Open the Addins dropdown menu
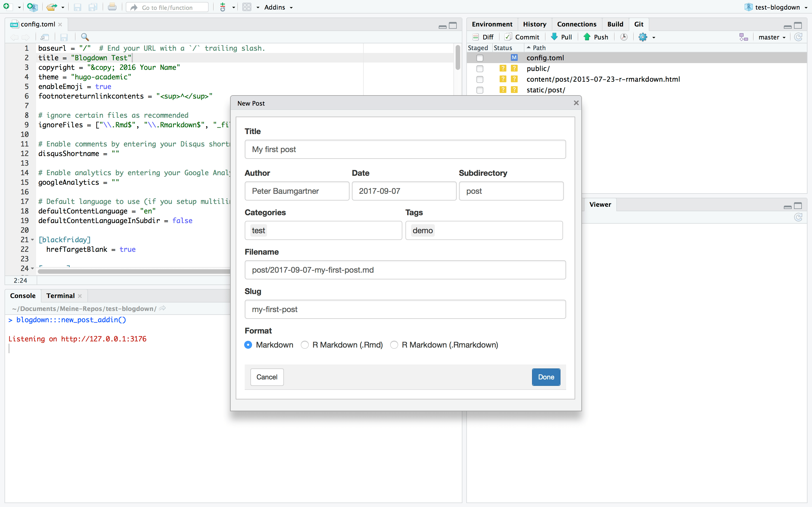The image size is (812, 507). pyautogui.click(x=278, y=7)
